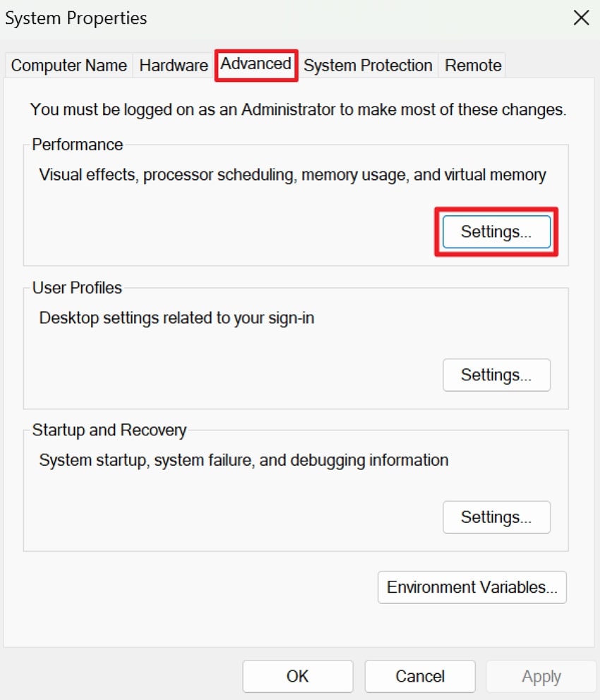Open the Computer Name tab
Screen dimensions: 600x700
pyautogui.click(x=68, y=65)
